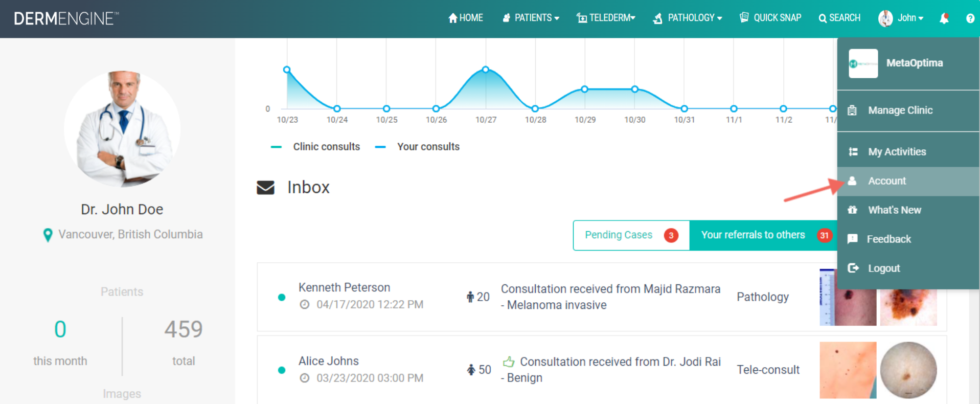Click the location pin icon beside Vancouver
Viewport: 980px width, 404px height.
(x=48, y=235)
